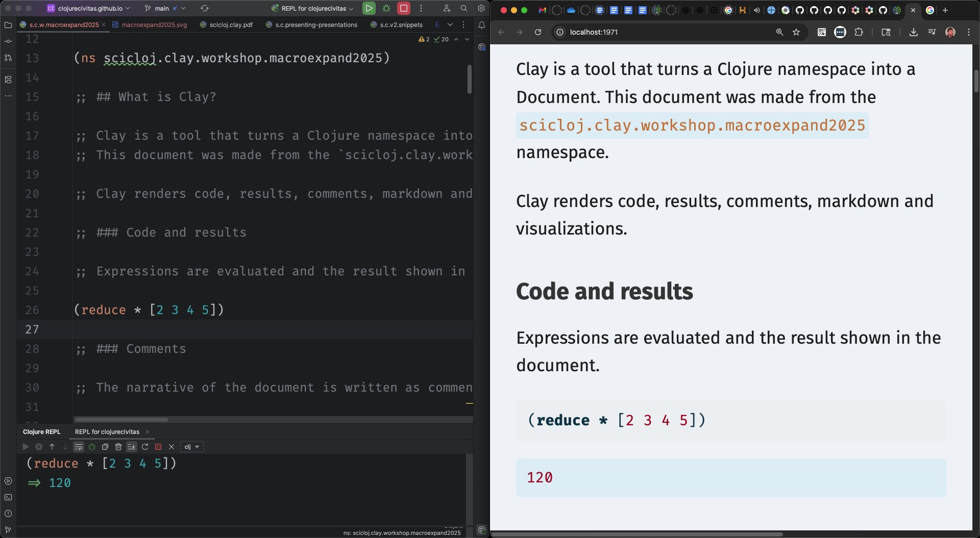Viewport: 980px width, 538px height.
Task: Open IDE notifications via the bell icon
Action: coord(481,25)
